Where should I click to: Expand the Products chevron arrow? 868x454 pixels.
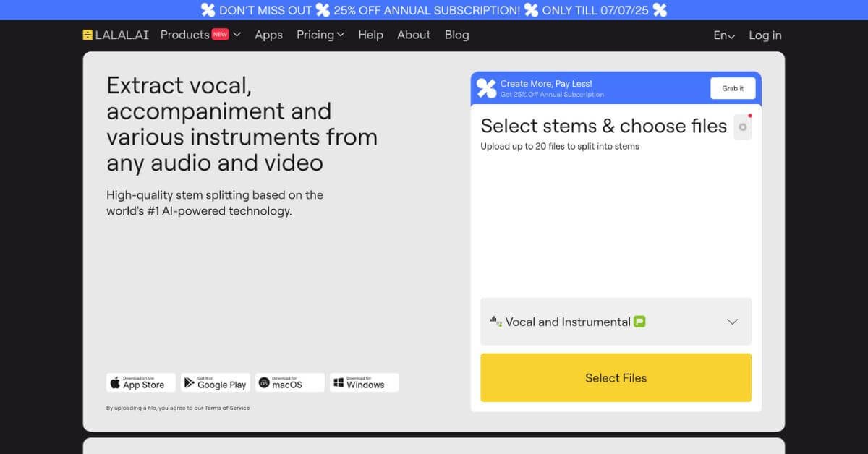(x=237, y=35)
